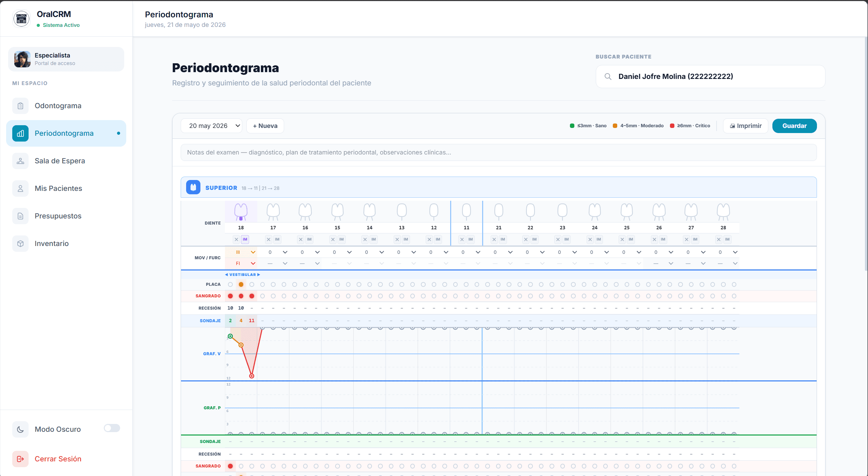The width and height of the screenshot is (868, 476).
Task: Open the 20 may 2026 date dropdown
Action: (211, 126)
